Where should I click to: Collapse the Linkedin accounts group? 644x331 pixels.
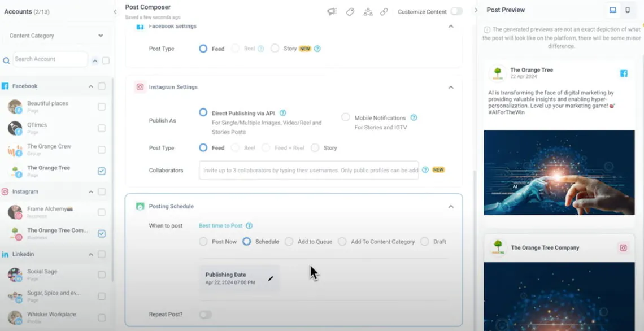(x=91, y=254)
